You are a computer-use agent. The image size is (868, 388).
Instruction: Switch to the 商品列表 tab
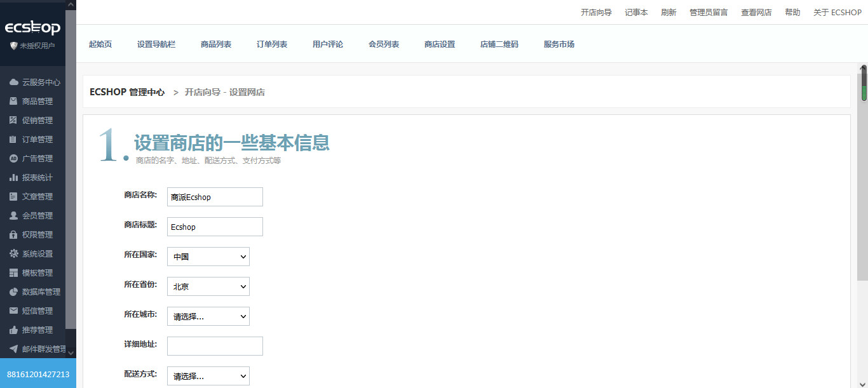(x=216, y=44)
